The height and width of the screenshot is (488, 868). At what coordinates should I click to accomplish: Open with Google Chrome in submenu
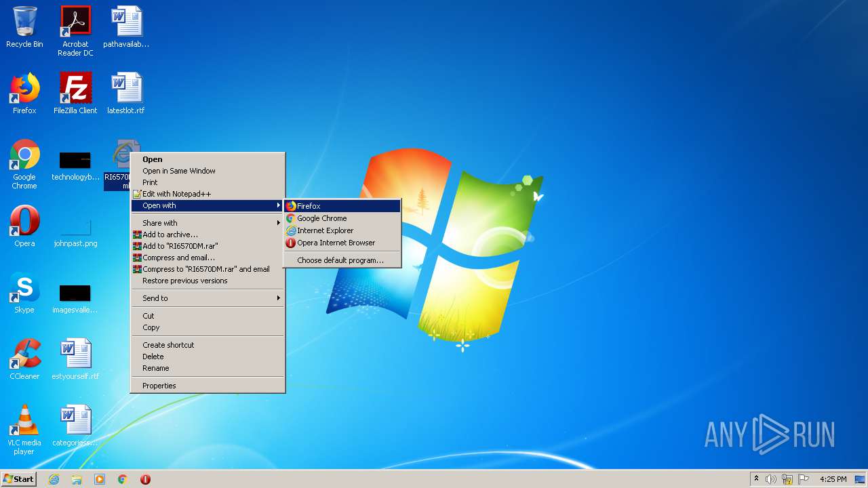(342, 218)
